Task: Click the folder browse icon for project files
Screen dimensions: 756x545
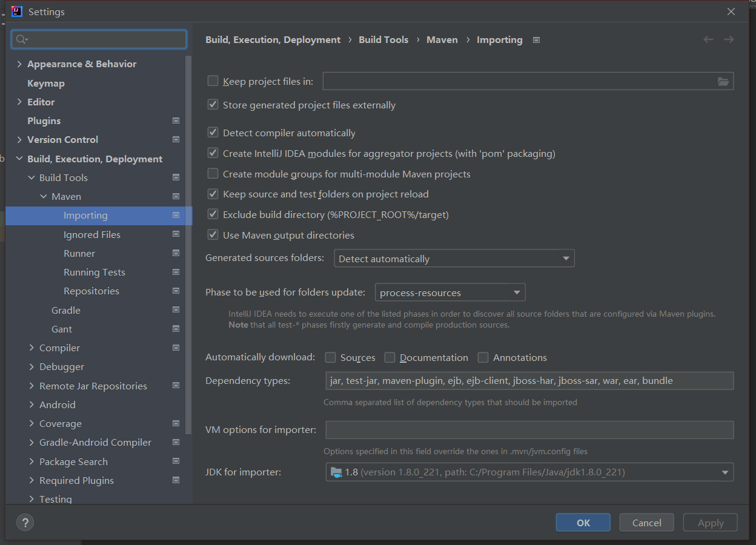Action: point(723,81)
